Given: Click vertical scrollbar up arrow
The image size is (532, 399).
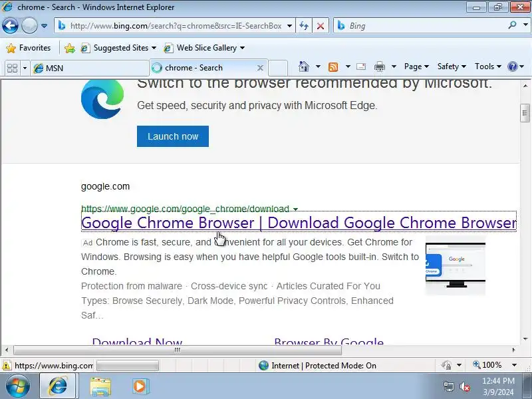Looking at the screenshot, I should [x=525, y=86].
